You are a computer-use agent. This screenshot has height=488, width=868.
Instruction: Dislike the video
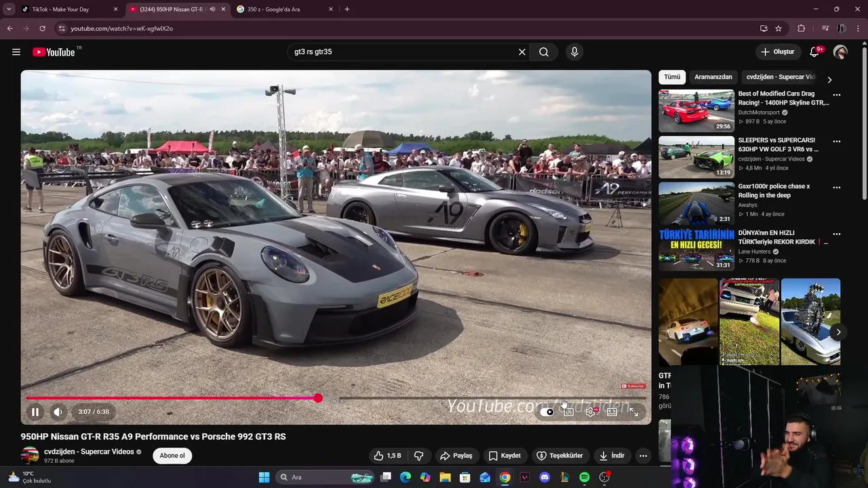[419, 455]
